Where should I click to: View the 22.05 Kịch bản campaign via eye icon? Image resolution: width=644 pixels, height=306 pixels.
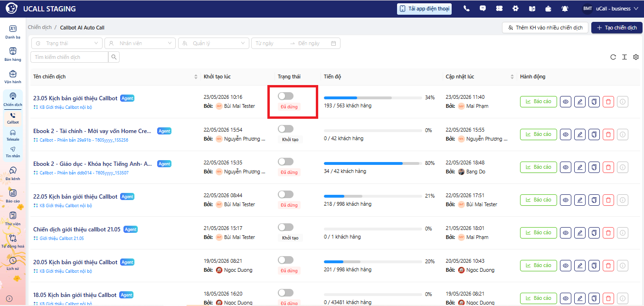[565, 200]
